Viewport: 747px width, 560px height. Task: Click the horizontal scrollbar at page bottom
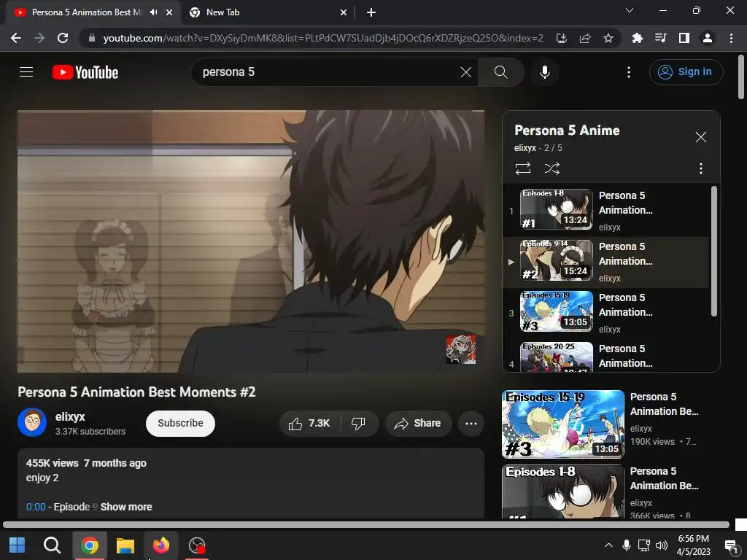366,525
